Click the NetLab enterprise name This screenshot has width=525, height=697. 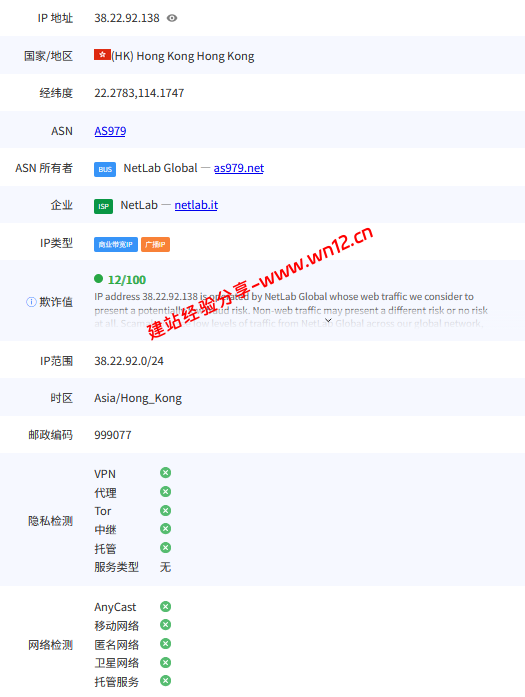coord(139,205)
